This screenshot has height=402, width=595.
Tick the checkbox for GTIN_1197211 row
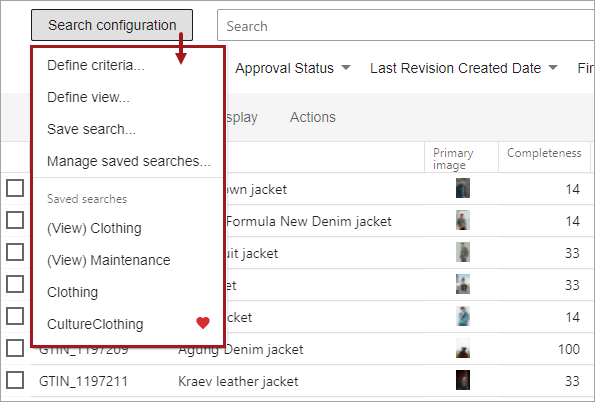click(x=15, y=380)
